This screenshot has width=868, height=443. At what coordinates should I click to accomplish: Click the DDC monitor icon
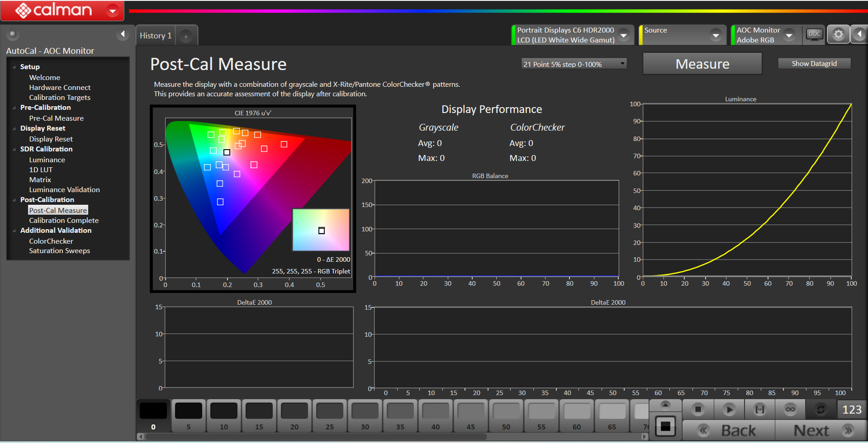(814, 35)
